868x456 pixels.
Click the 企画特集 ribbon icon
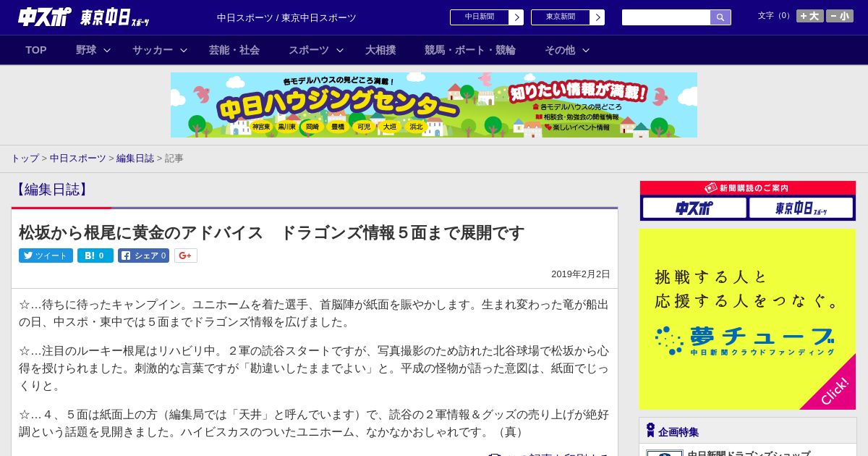[650, 431]
